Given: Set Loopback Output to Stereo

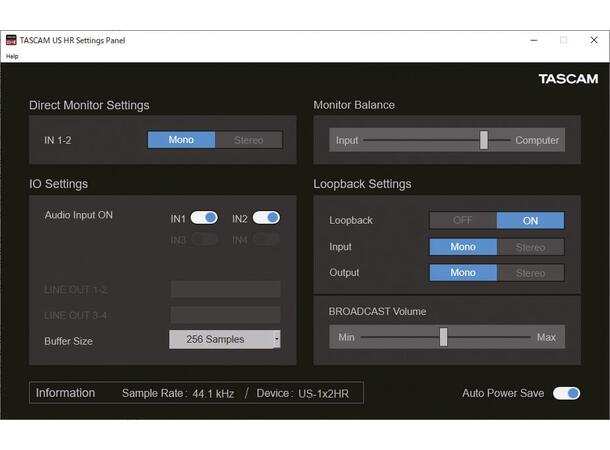Looking at the screenshot, I should tap(530, 273).
